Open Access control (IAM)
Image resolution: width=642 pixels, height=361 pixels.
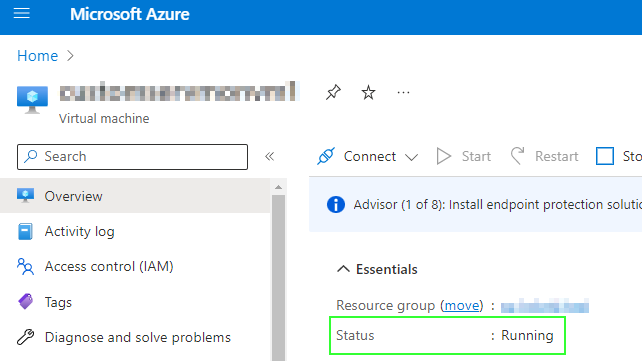(x=135, y=266)
